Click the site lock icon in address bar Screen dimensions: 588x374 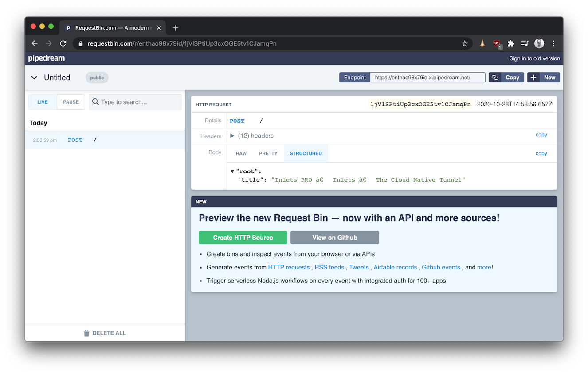tap(81, 44)
